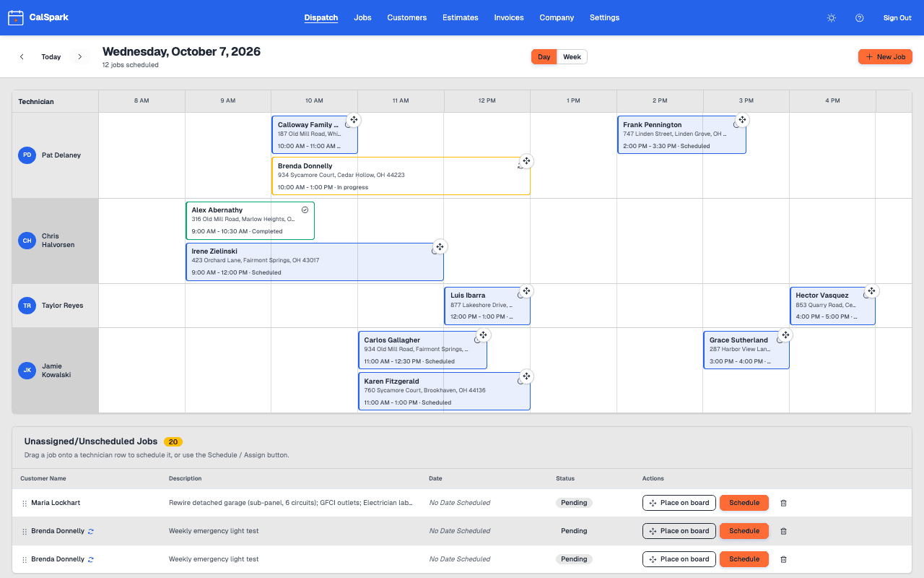Open the Jobs tab
924x578 pixels.
[362, 17]
